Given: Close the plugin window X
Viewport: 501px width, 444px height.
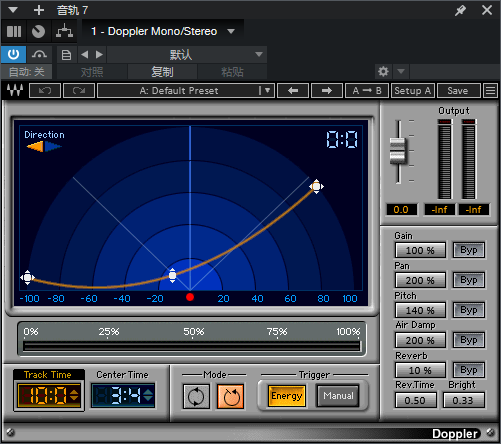Looking at the screenshot, I should point(487,10).
